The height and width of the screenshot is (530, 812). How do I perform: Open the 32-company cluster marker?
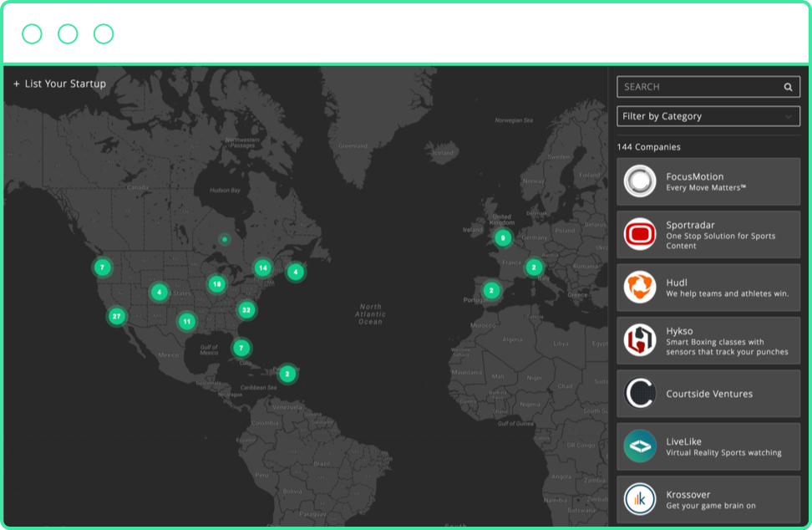246,310
